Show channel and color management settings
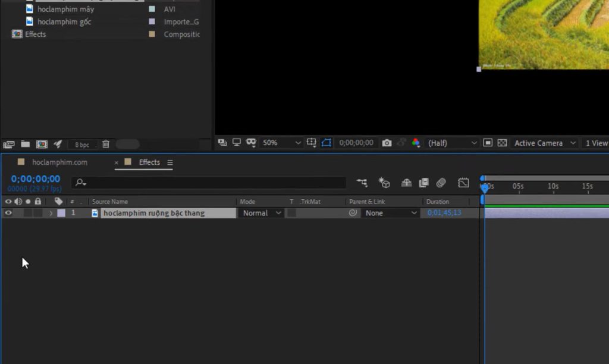 click(417, 143)
